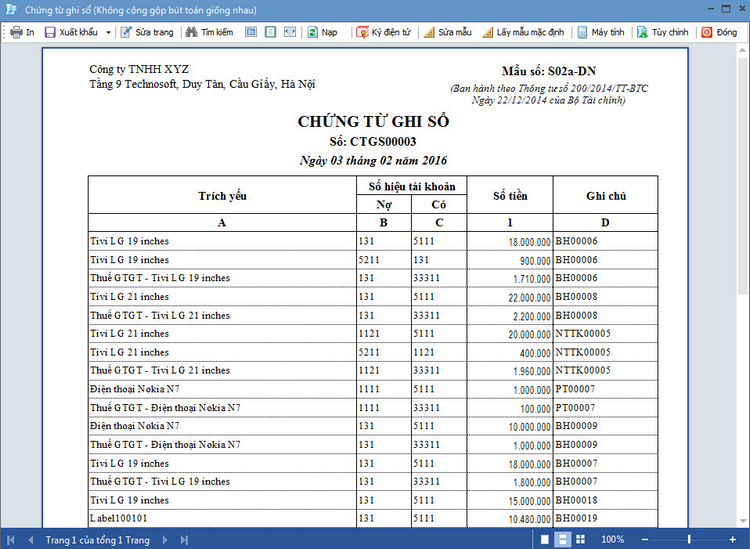
Task: Click the vertical scrollbar thumb
Action: click(742, 175)
